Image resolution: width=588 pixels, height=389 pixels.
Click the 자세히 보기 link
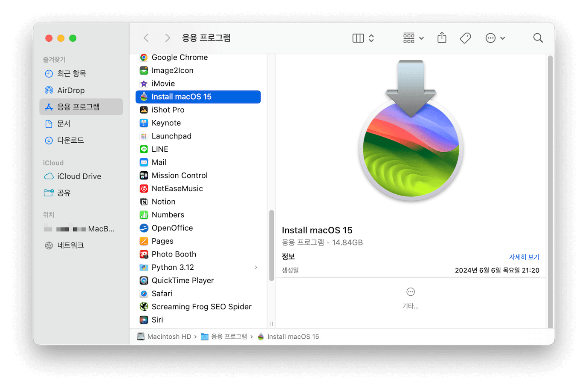[524, 257]
